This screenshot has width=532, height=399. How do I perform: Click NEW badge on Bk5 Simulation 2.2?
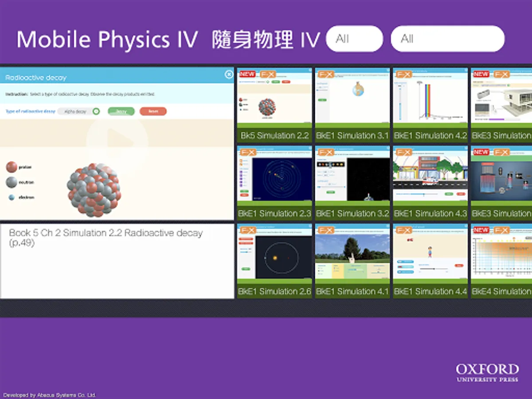coord(247,74)
